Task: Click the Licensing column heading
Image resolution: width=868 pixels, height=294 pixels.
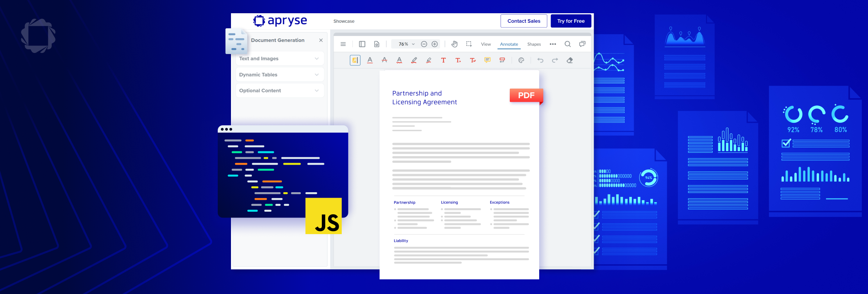Action: coord(449,202)
